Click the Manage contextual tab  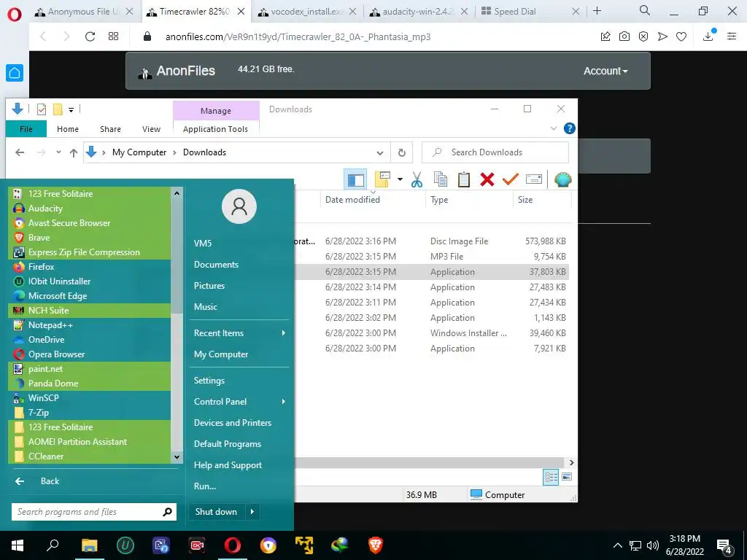pyautogui.click(x=216, y=111)
